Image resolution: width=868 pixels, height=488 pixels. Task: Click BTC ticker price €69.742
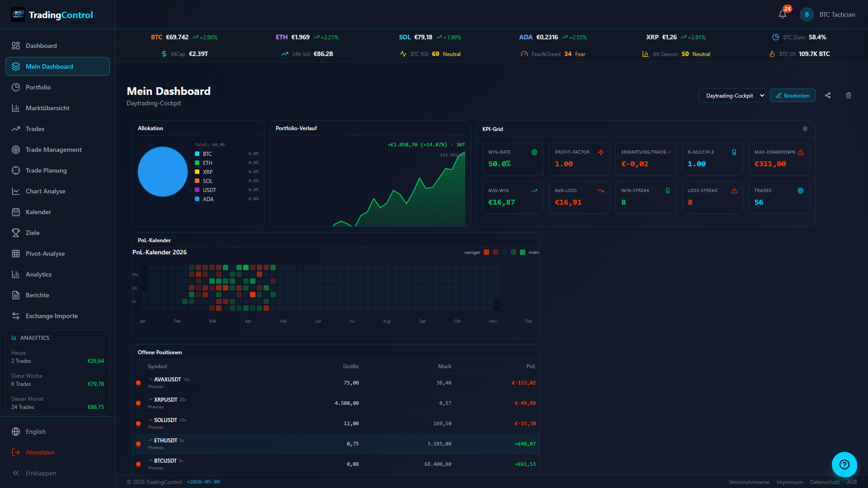click(177, 37)
